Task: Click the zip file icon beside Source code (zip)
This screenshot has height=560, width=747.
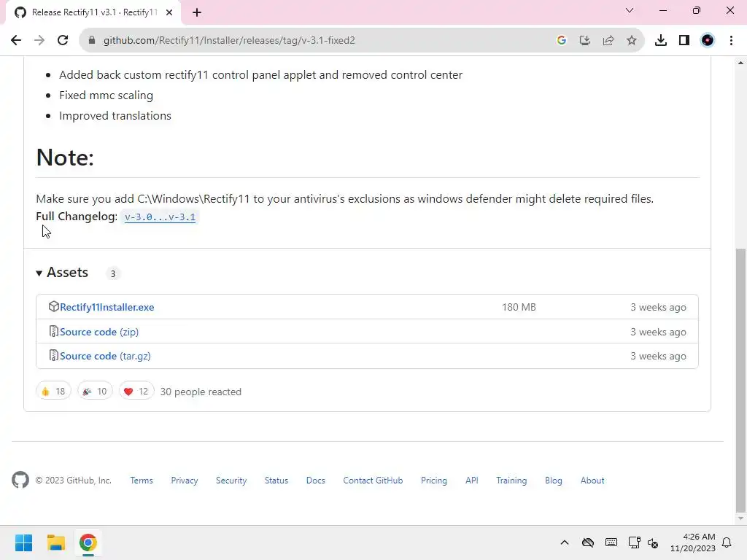Action: click(53, 332)
